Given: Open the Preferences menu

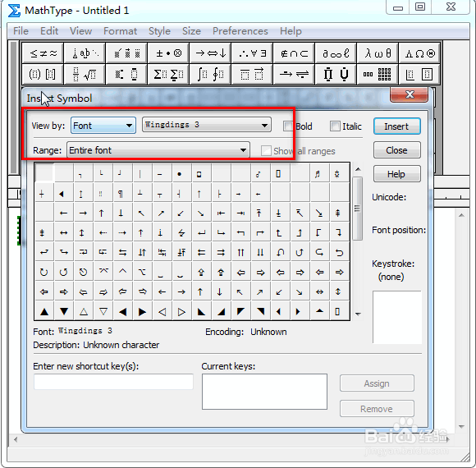Looking at the screenshot, I should pyautogui.click(x=240, y=31).
